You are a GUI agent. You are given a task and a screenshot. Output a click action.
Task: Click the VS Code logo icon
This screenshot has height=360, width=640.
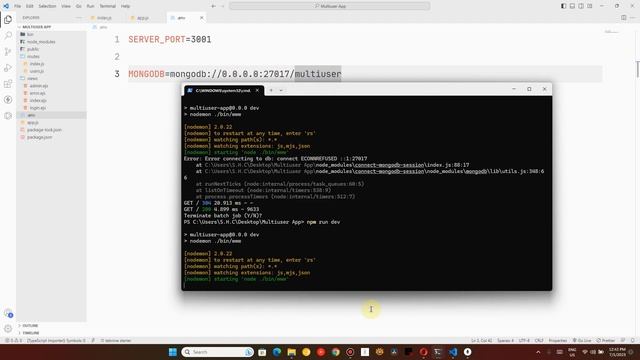click(x=6, y=6)
